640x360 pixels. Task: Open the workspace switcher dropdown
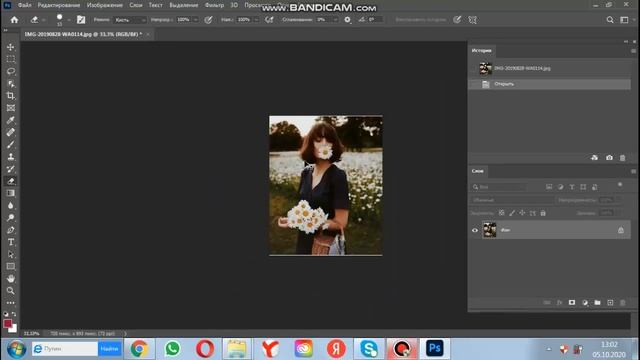coord(624,20)
